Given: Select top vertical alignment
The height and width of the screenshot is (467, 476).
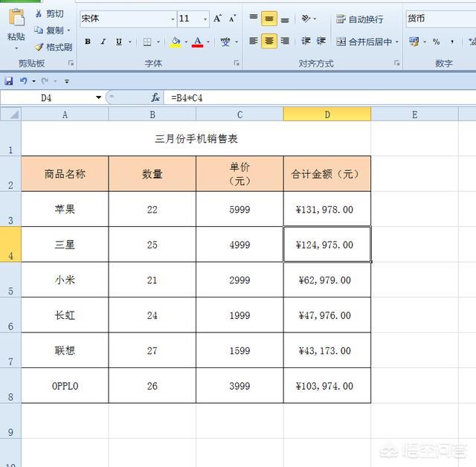Looking at the screenshot, I should (x=254, y=18).
